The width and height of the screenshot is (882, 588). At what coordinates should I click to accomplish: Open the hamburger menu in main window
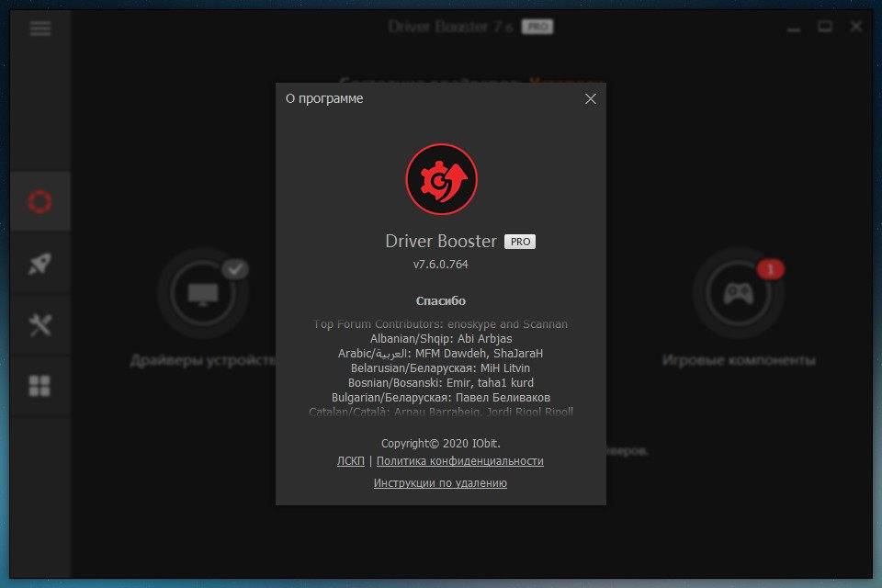point(40,28)
